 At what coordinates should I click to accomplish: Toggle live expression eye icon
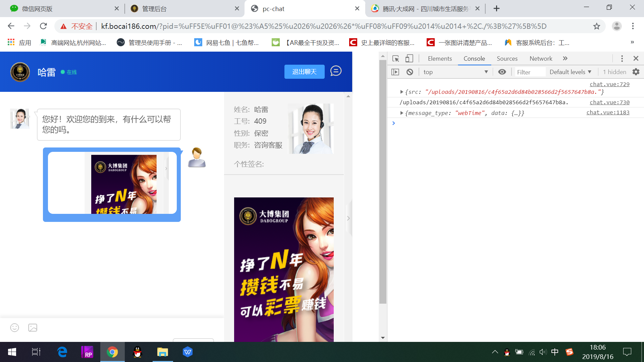(502, 72)
